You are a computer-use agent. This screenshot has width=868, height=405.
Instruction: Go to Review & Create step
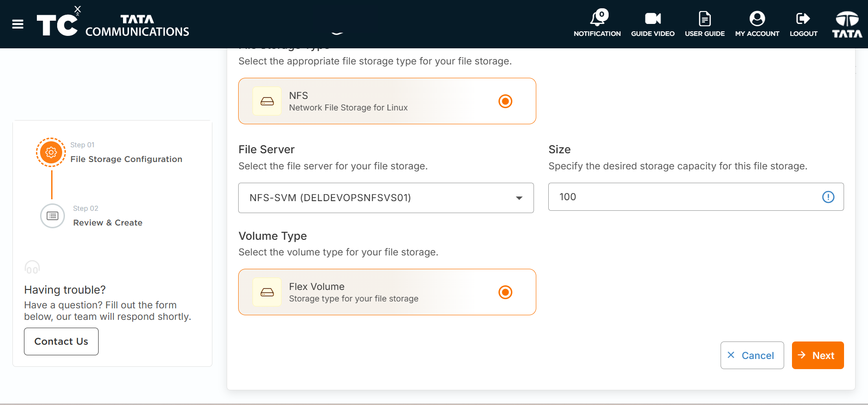108,222
